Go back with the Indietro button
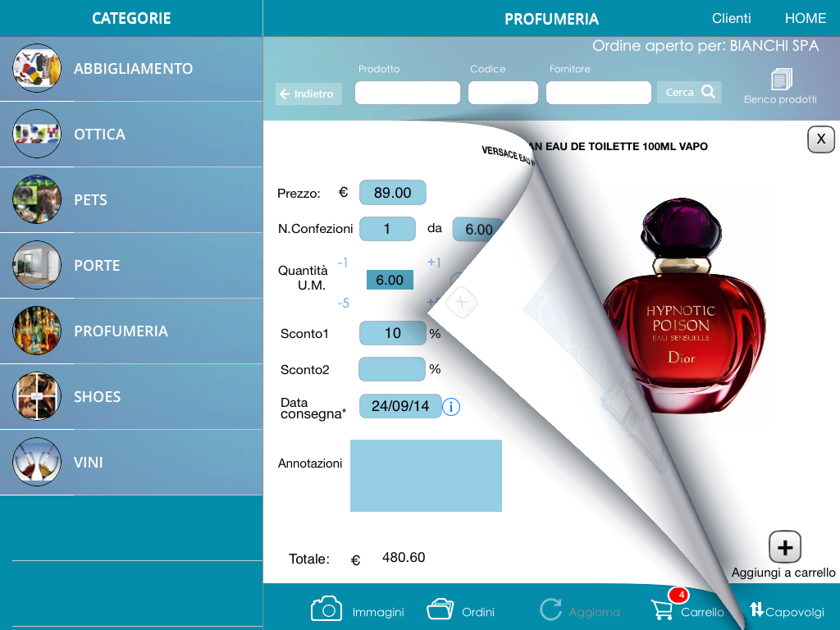840x630 pixels. [308, 94]
